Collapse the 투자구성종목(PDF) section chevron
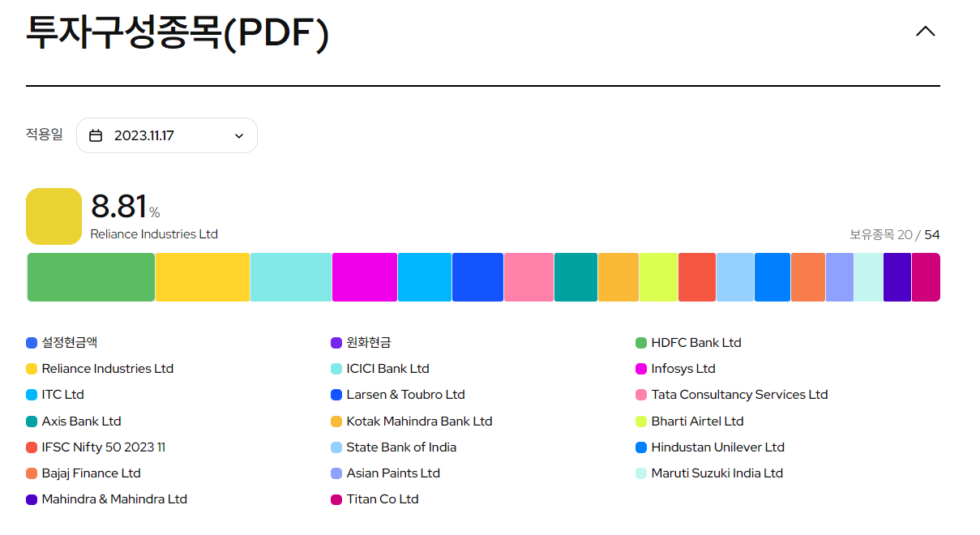This screenshot has width=980, height=535. (x=925, y=32)
